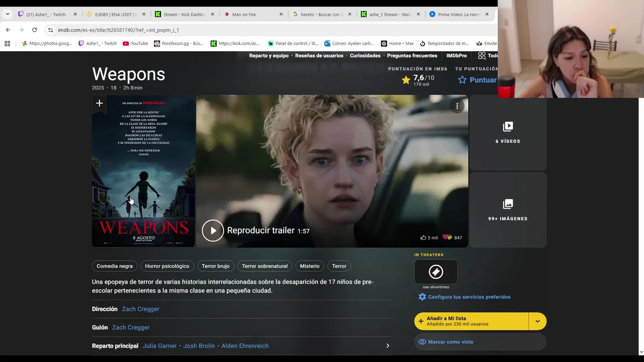The height and width of the screenshot is (362, 644).
Task: Open Panel de control bookmark
Action: (x=293, y=44)
